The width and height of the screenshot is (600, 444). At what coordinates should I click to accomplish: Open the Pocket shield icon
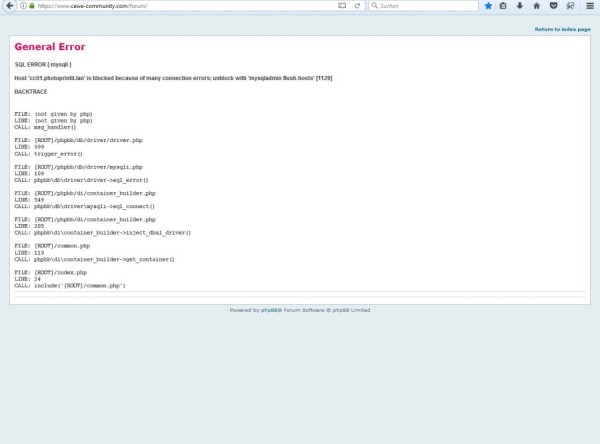coord(553,6)
